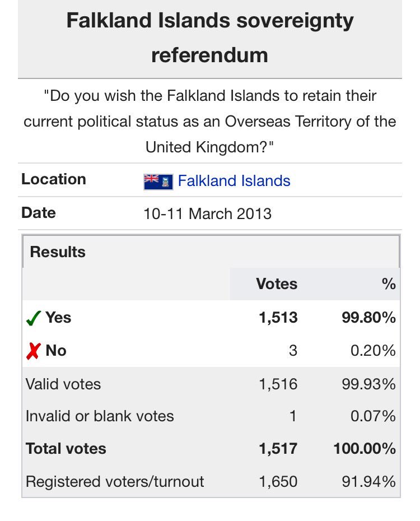This screenshot has width=420, height=521.
Task: Click the Falkland Islands flag icon
Action: click(158, 182)
